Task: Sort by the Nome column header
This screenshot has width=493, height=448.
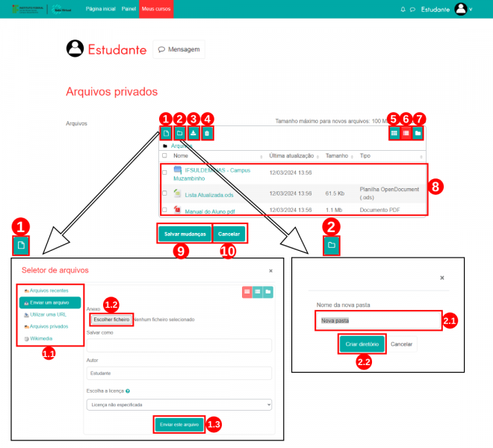Action: [x=181, y=155]
